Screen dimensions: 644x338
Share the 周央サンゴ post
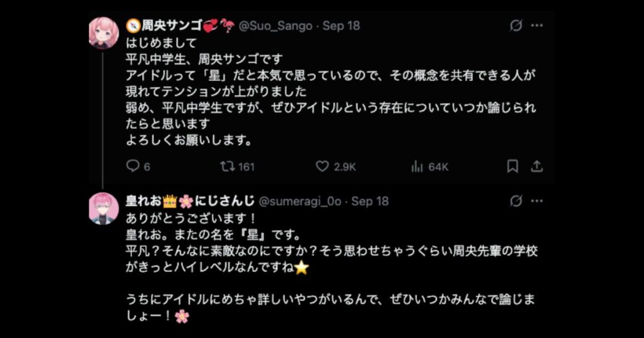[536, 166]
